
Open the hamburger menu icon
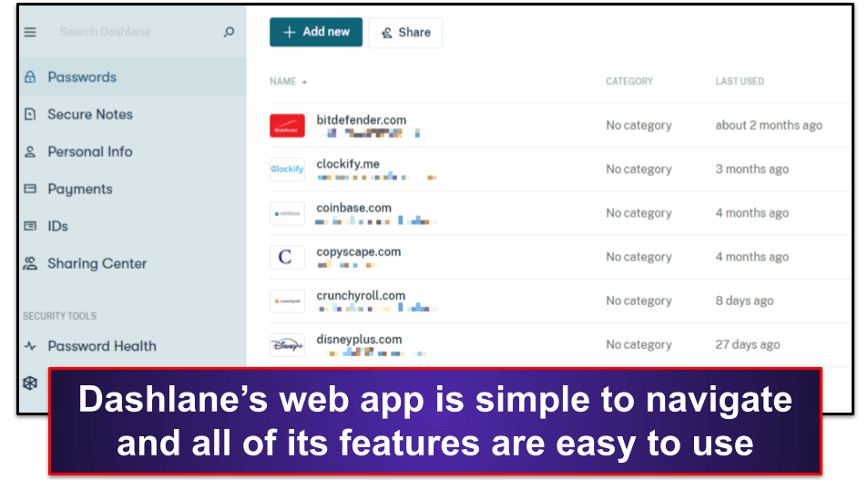pyautogui.click(x=30, y=33)
